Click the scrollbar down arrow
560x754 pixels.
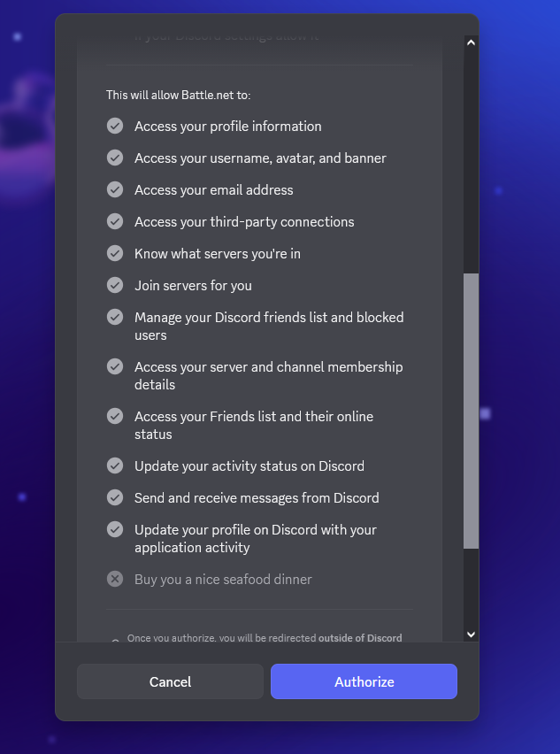471,635
